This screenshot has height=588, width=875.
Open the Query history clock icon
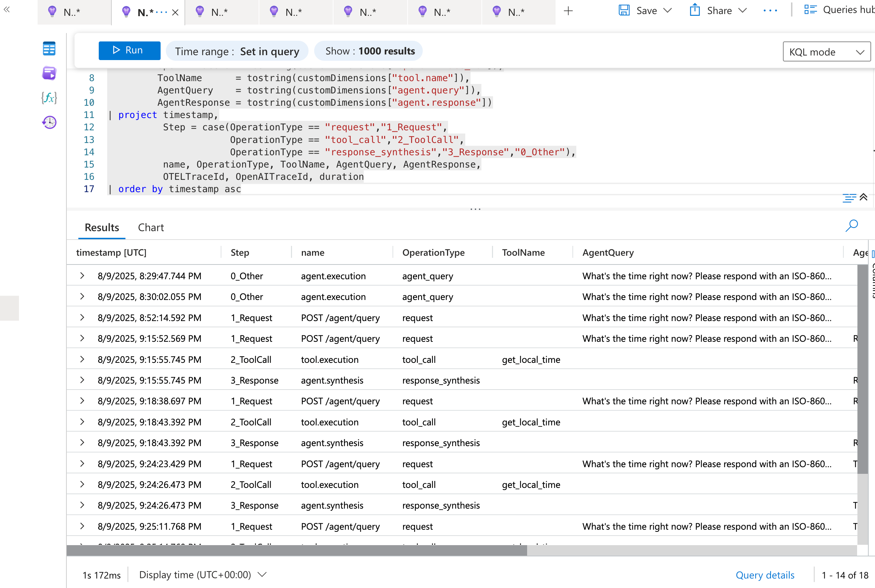(x=49, y=122)
